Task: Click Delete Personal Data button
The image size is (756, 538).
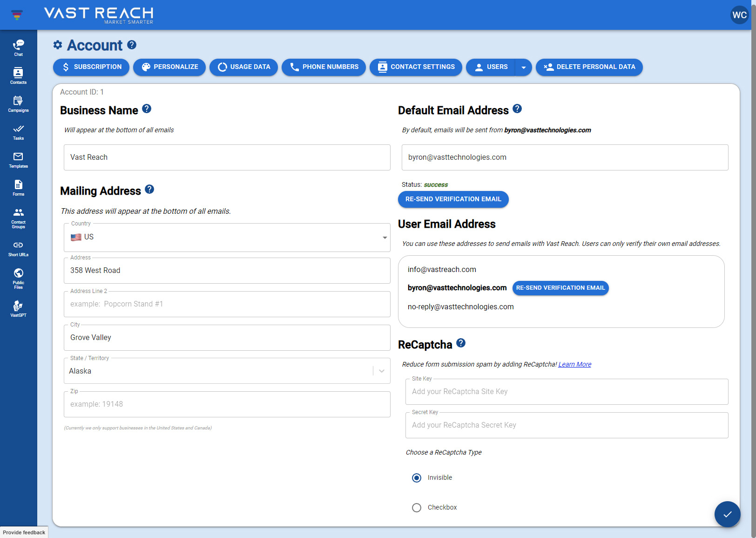Action: coord(589,67)
